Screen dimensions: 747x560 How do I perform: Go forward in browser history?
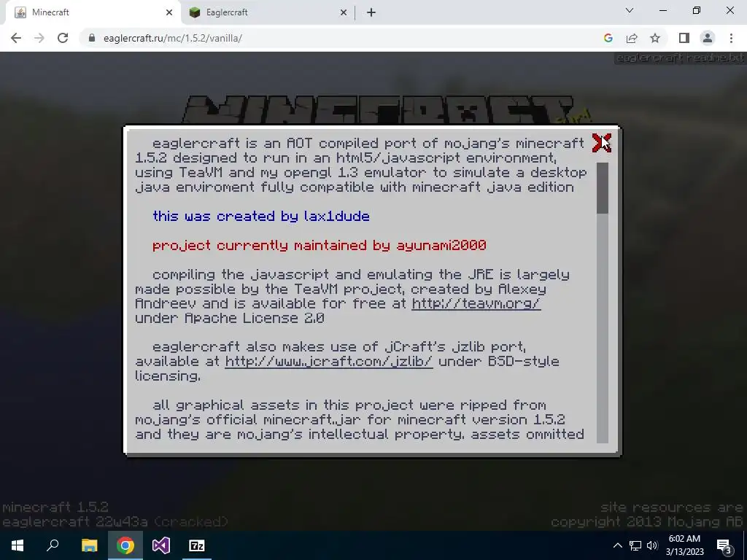point(39,38)
